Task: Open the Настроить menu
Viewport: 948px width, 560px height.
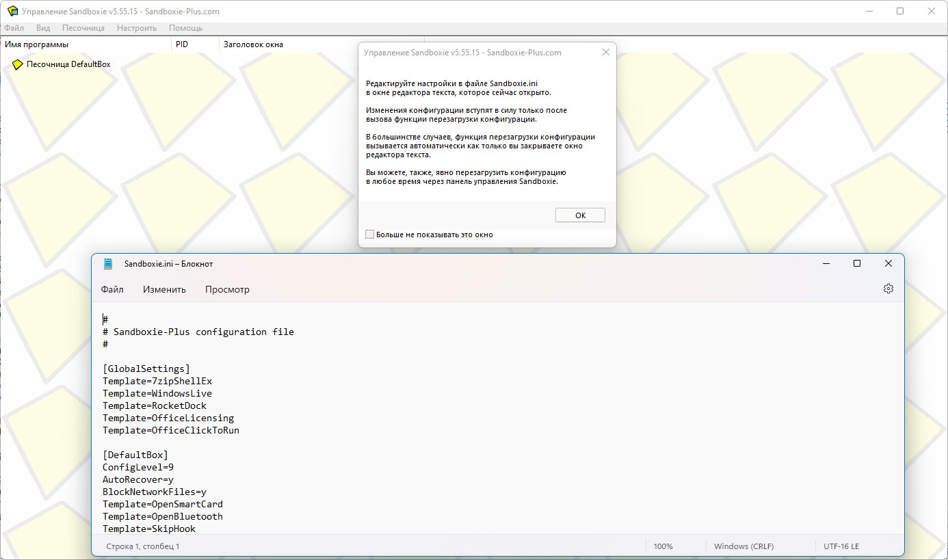Action: coord(136,28)
